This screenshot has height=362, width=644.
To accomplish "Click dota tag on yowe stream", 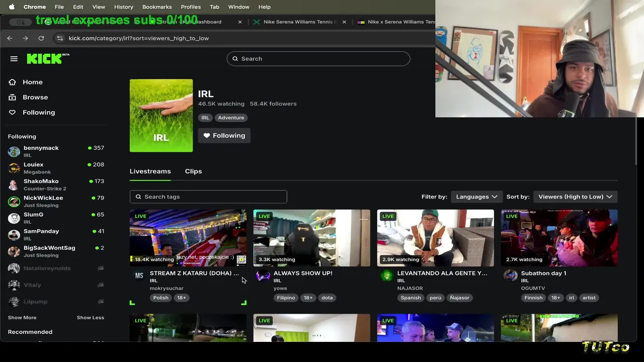I will click(327, 298).
